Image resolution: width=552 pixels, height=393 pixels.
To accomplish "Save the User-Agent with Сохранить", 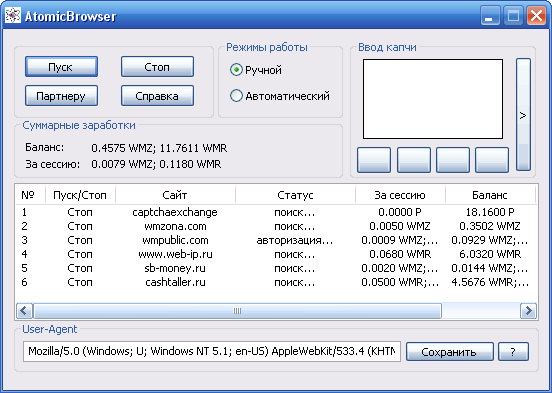I will click(450, 352).
